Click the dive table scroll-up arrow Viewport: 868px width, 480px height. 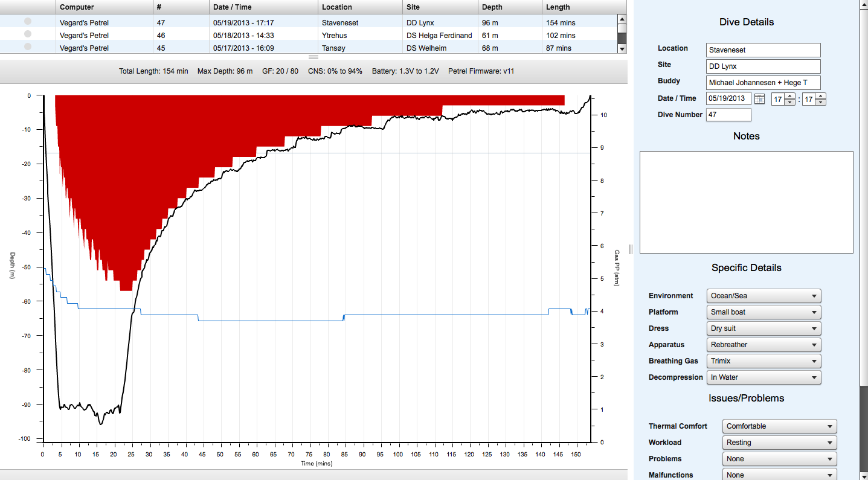pos(622,19)
